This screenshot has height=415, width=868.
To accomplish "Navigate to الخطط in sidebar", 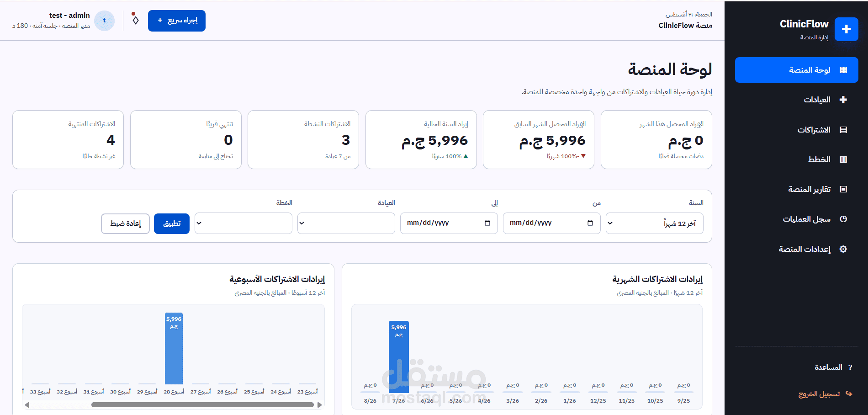I will tap(796, 160).
